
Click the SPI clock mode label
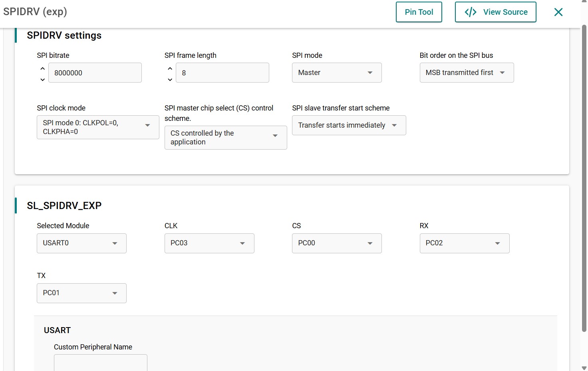(61, 108)
